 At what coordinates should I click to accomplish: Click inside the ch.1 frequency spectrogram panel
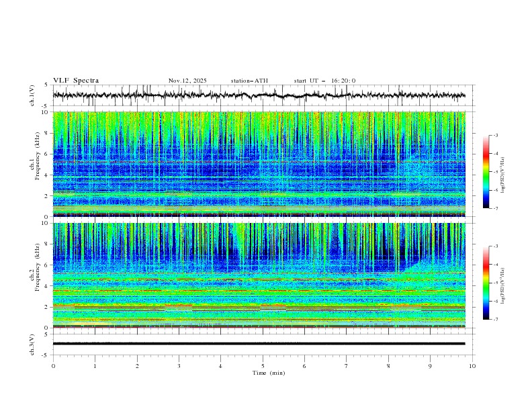(259, 164)
